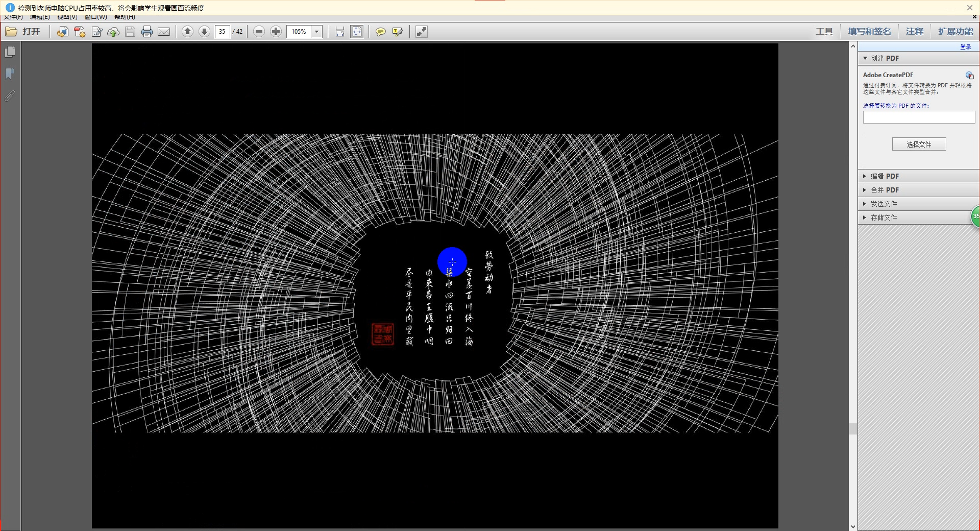Zoom out with the minus button
This screenshot has height=531, width=980.
pos(259,32)
